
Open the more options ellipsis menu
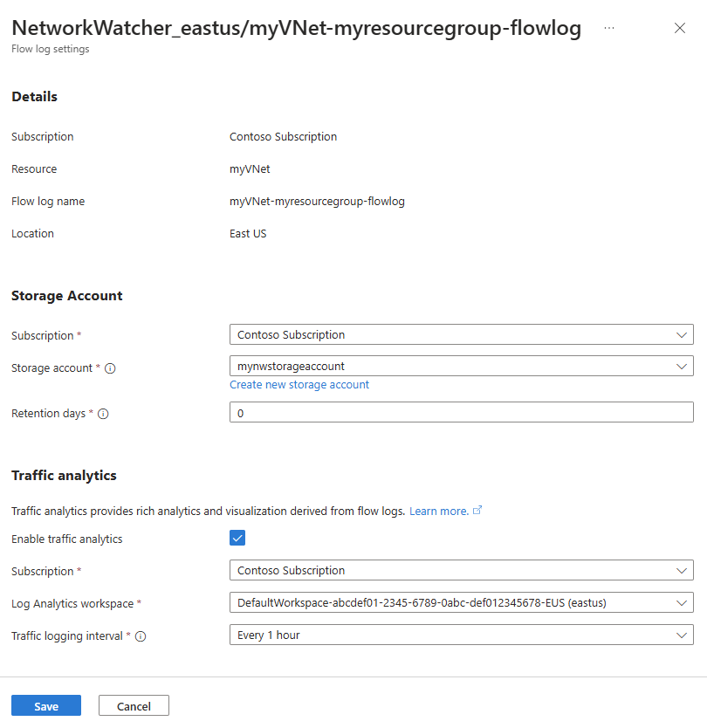609,28
